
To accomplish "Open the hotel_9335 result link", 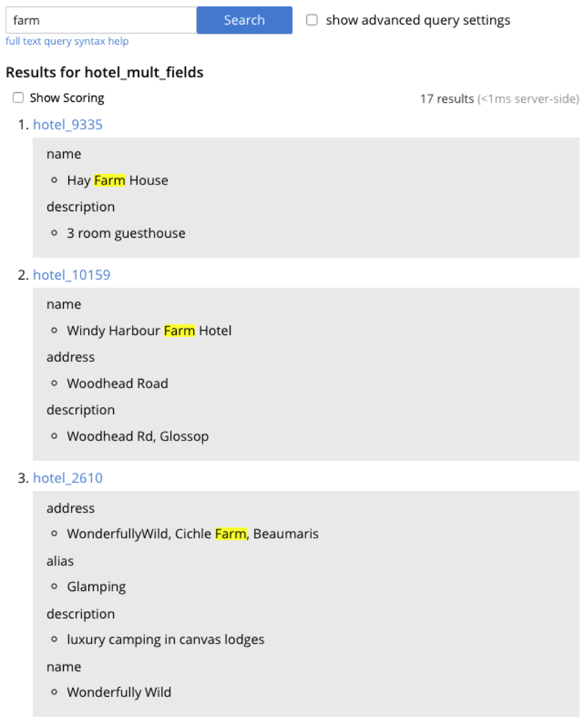I will pos(68,125).
